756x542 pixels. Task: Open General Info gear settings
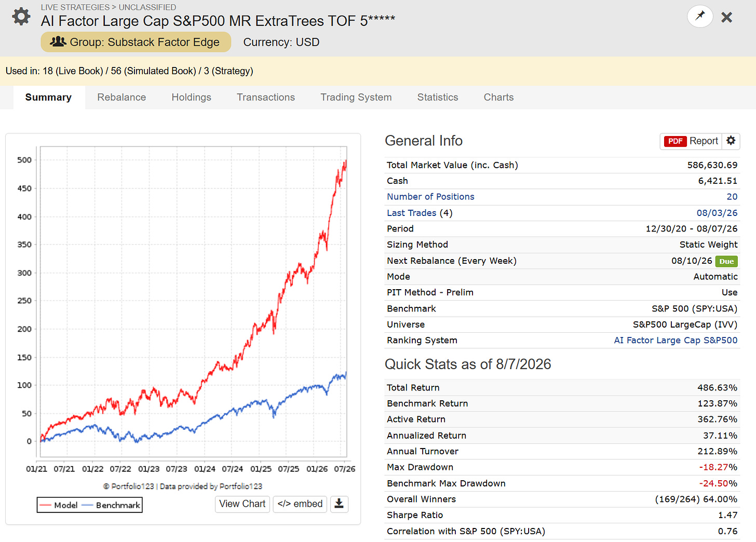731,141
